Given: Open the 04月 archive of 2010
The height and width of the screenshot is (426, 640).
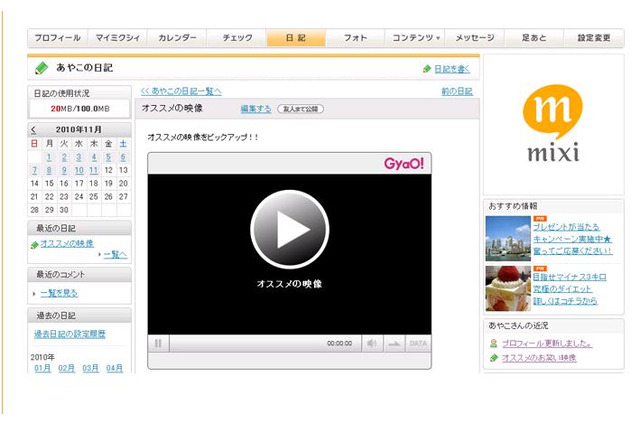Looking at the screenshot, I should pos(115,368).
